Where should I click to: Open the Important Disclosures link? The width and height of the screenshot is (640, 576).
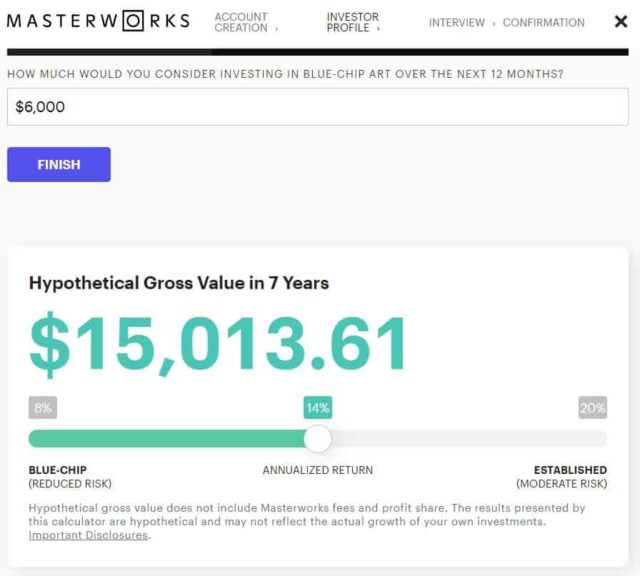click(x=88, y=535)
